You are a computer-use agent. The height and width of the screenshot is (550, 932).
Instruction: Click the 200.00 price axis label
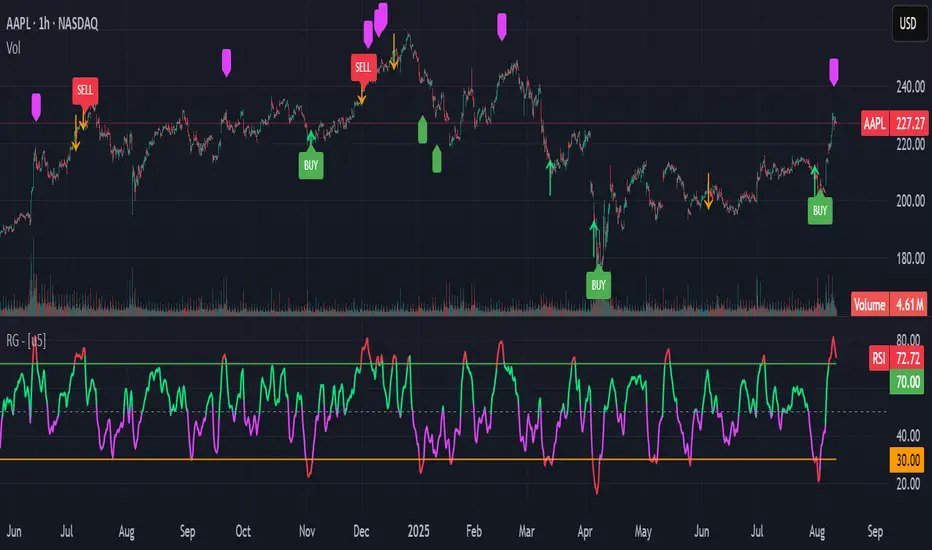pos(910,201)
